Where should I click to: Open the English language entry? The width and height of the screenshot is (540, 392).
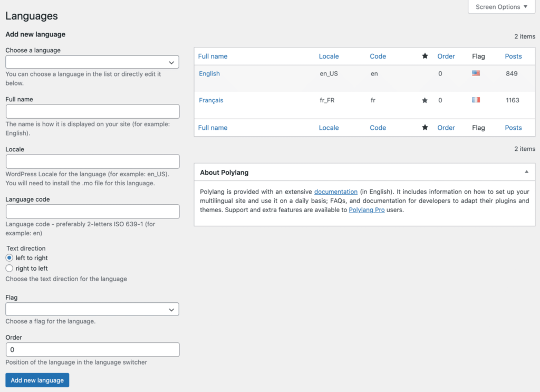209,73
